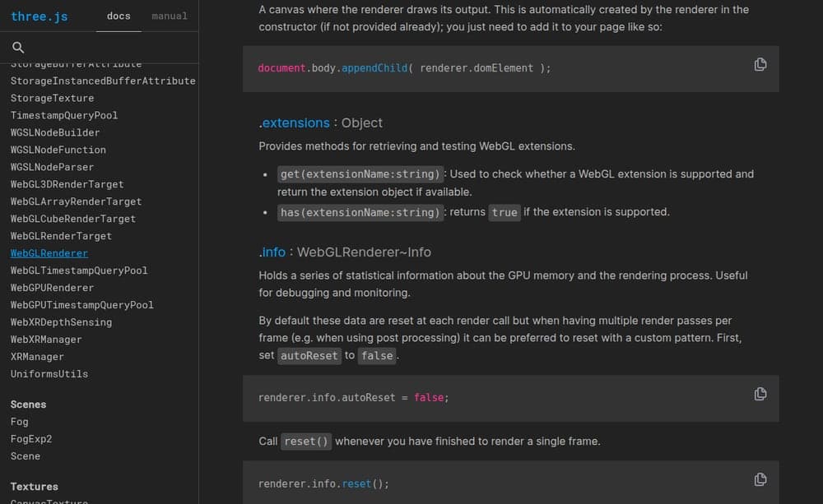The width and height of the screenshot is (823, 504).
Task: Click the Textures section heading
Action: coord(34,487)
